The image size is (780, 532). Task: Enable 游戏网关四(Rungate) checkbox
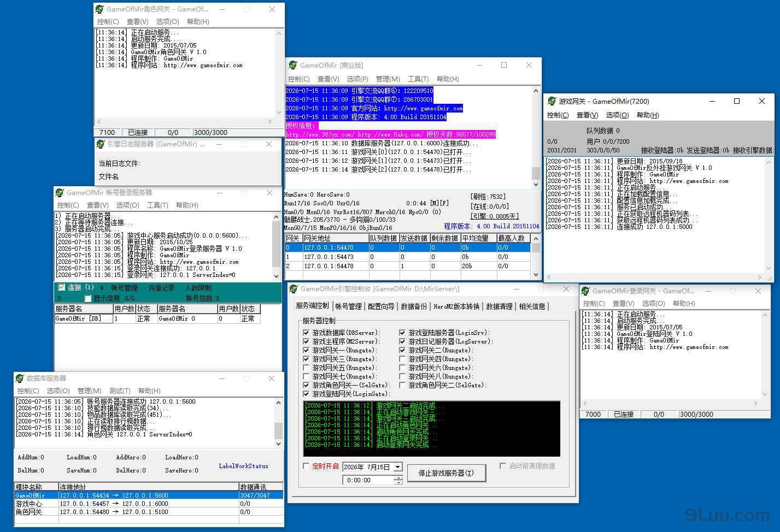(402, 359)
